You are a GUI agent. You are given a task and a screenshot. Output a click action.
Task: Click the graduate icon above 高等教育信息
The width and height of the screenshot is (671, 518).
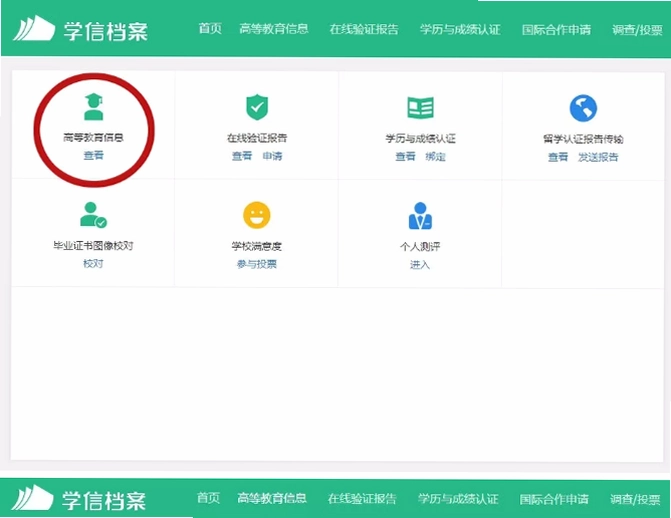coord(94,107)
